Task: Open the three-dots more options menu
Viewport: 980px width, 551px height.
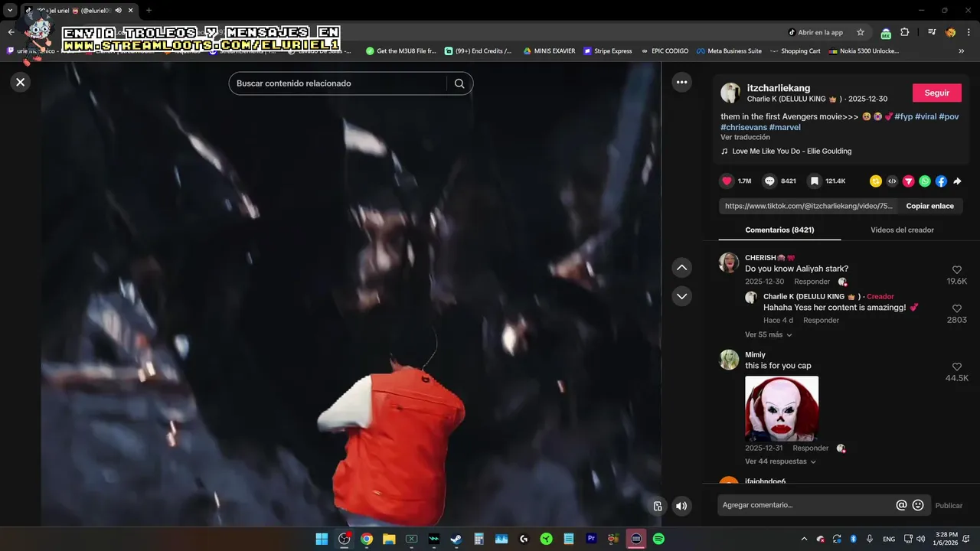Action: 681,82
